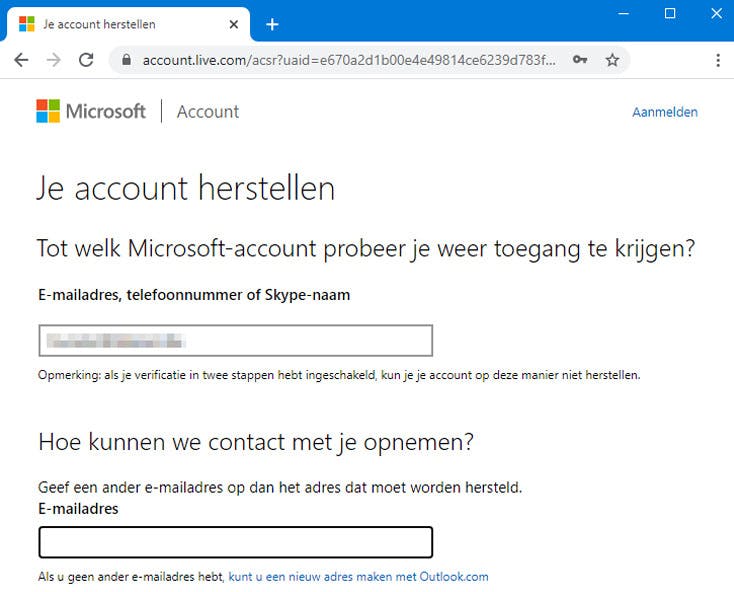The height and width of the screenshot is (592, 734).
Task: Click the Microsoft logo
Action: [x=91, y=111]
